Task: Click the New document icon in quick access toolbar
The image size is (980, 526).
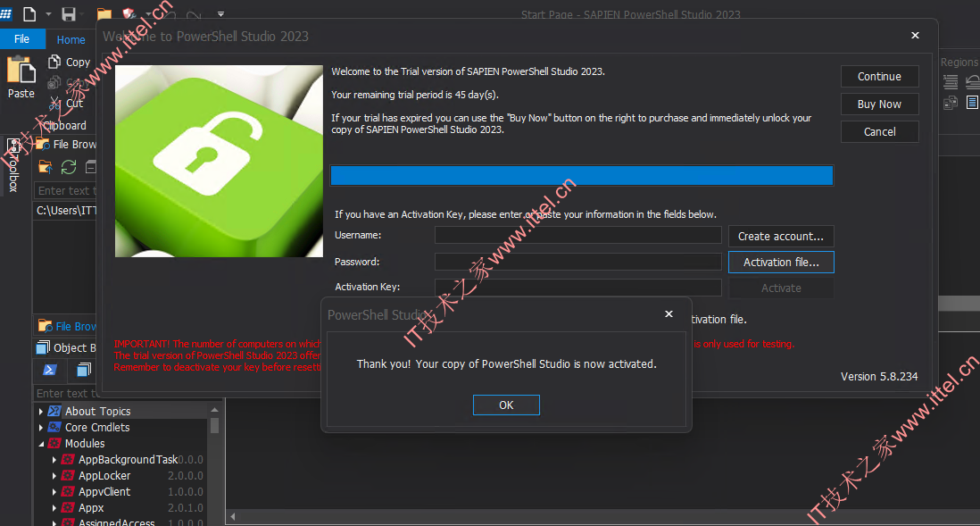Action: point(29,13)
